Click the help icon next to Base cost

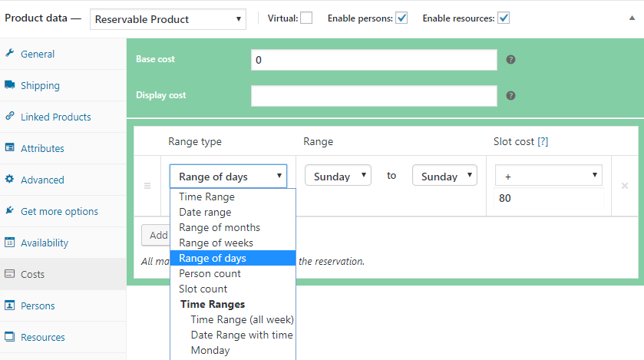pyautogui.click(x=510, y=60)
